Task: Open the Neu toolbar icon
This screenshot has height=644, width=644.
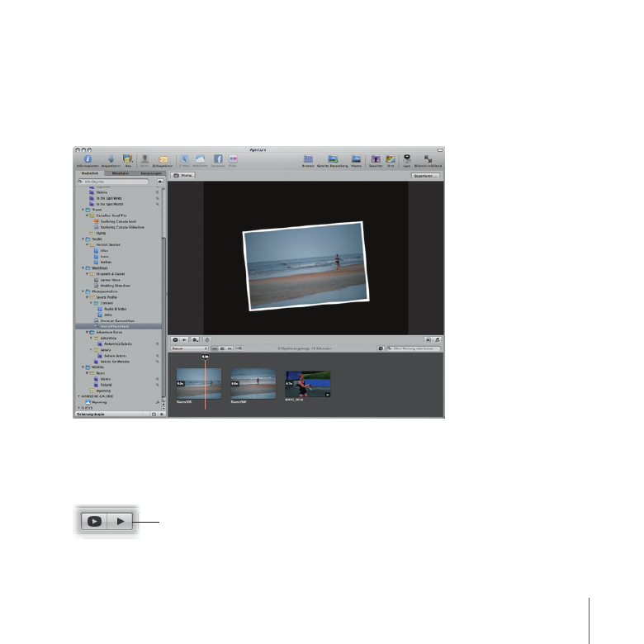Action: coord(128,159)
